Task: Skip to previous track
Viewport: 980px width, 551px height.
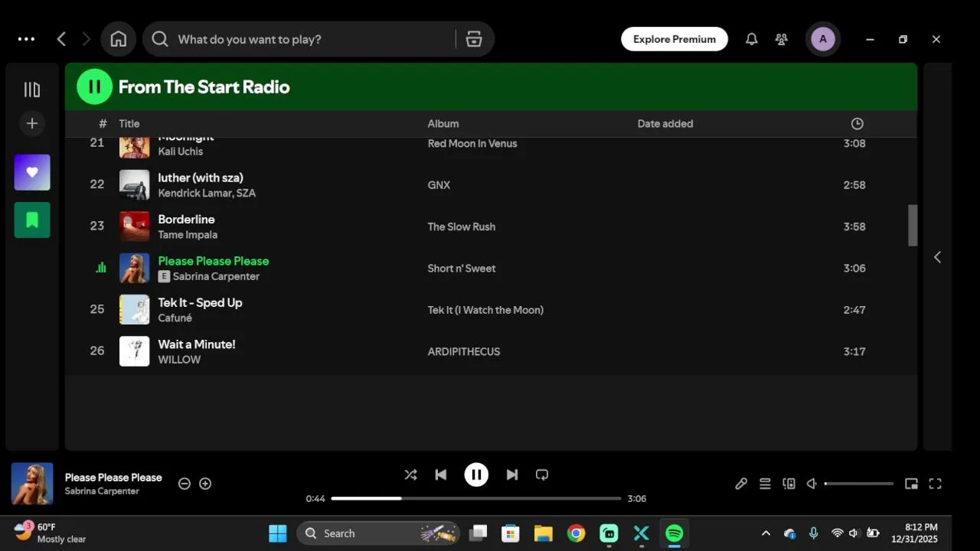Action: pos(441,474)
